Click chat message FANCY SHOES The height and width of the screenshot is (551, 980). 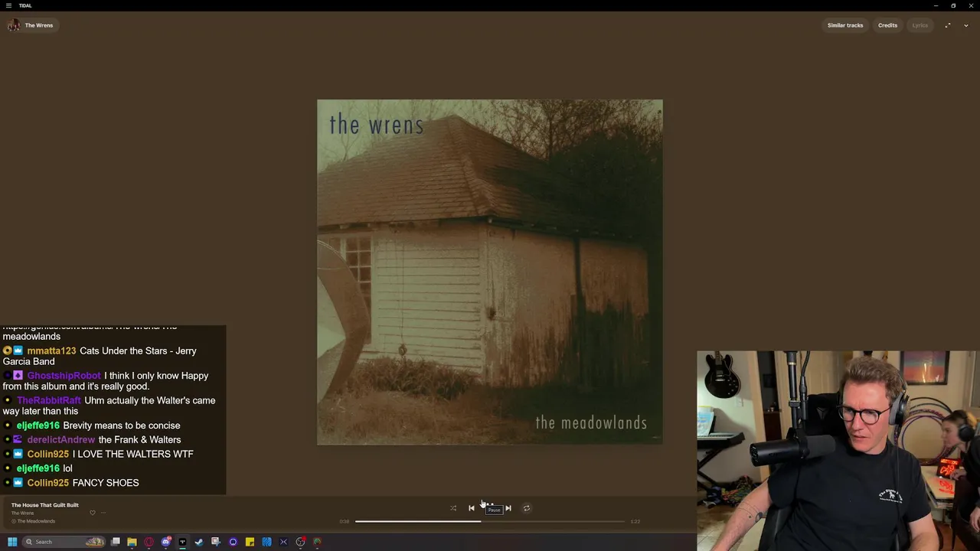106,483
